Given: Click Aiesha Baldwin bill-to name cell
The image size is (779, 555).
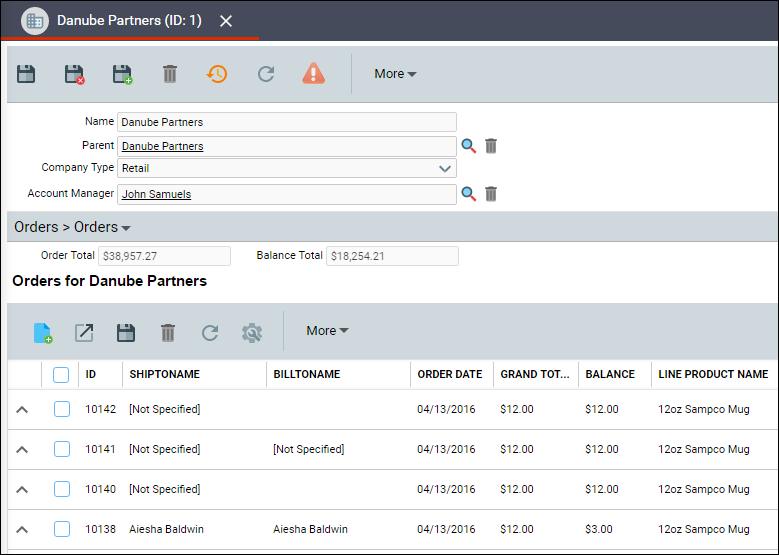Looking at the screenshot, I should (311, 529).
